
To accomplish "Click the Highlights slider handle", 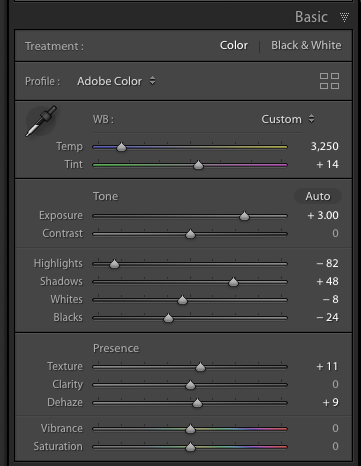I will [x=114, y=264].
